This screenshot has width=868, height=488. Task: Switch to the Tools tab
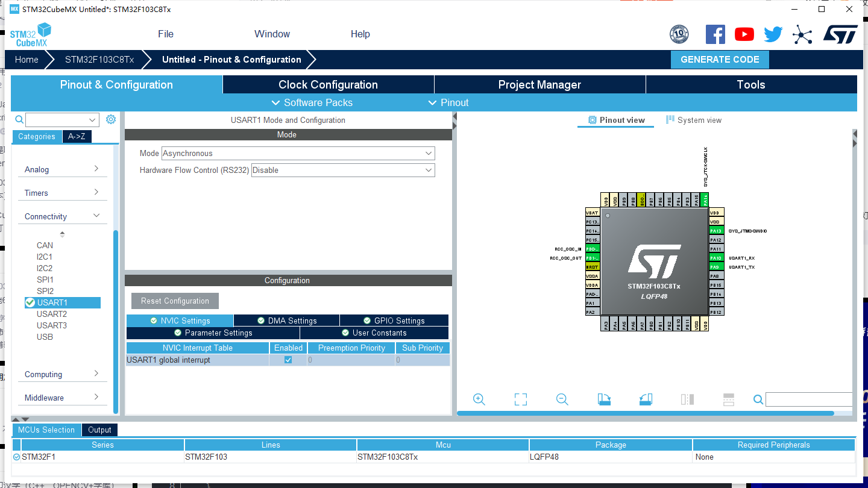751,84
